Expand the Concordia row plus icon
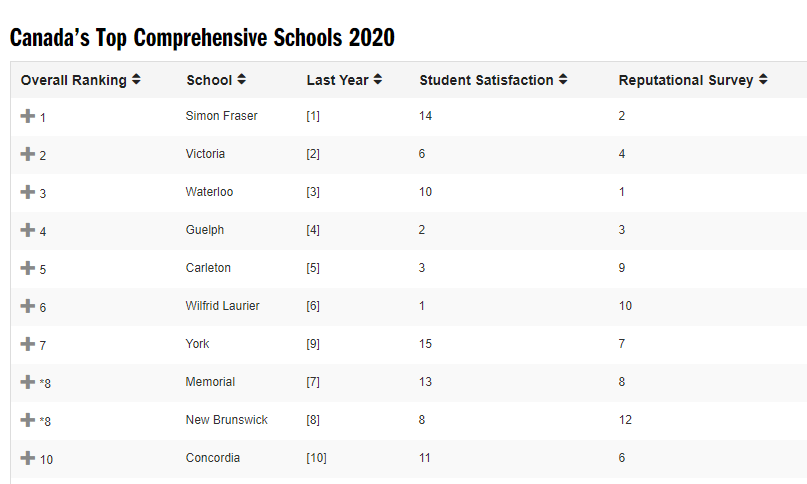807x484 pixels. pos(28,458)
